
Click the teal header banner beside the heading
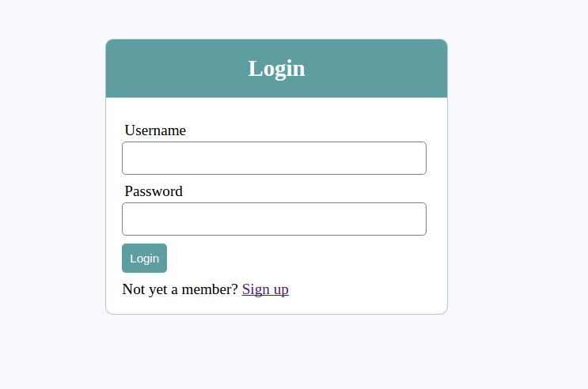click(375, 69)
